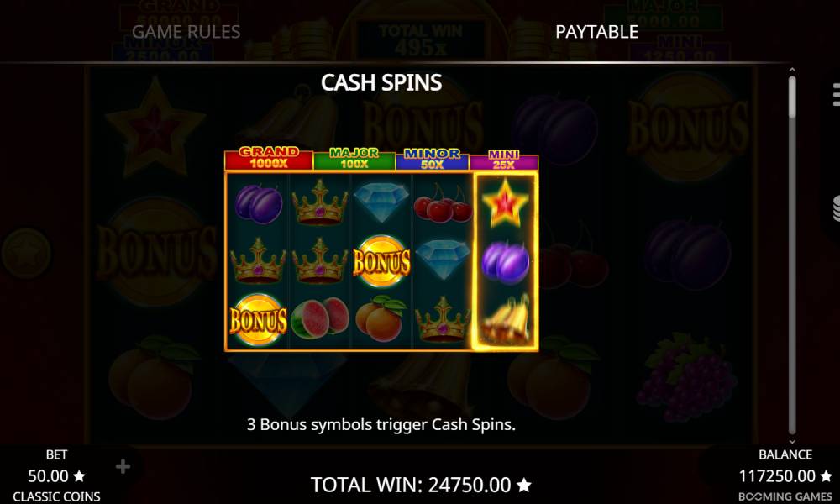Open the Paytable tab

tap(596, 32)
